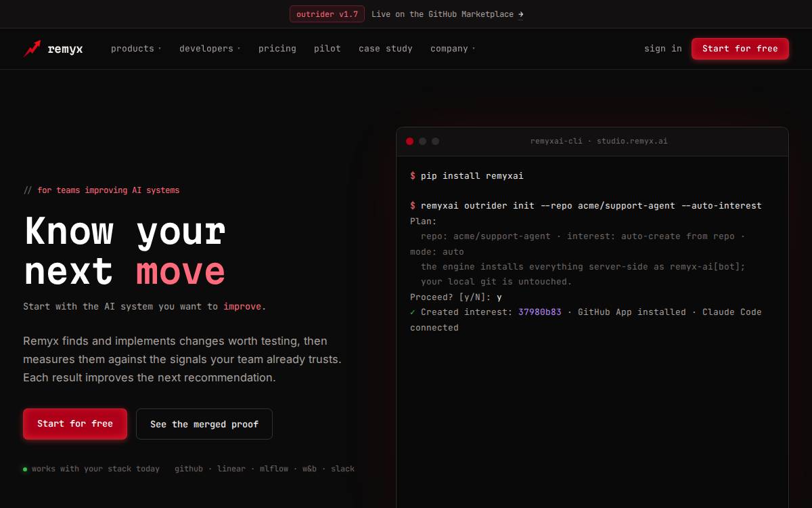Click the mlflow integration label

tap(274, 469)
